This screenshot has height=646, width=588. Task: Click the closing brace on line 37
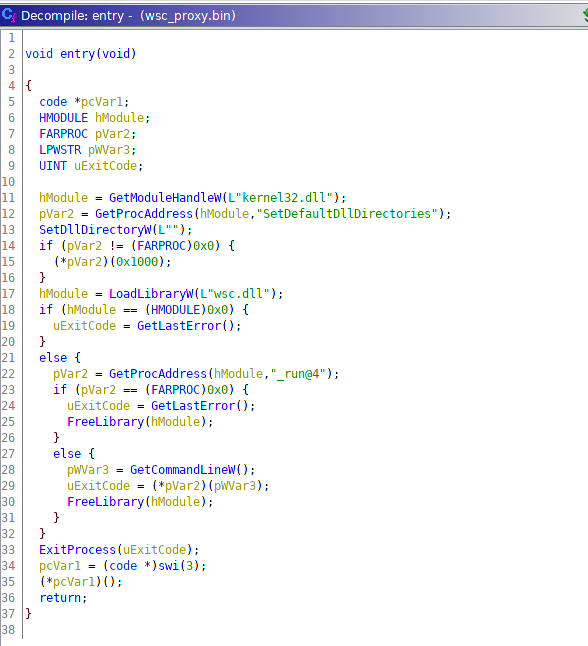[x=28, y=613]
